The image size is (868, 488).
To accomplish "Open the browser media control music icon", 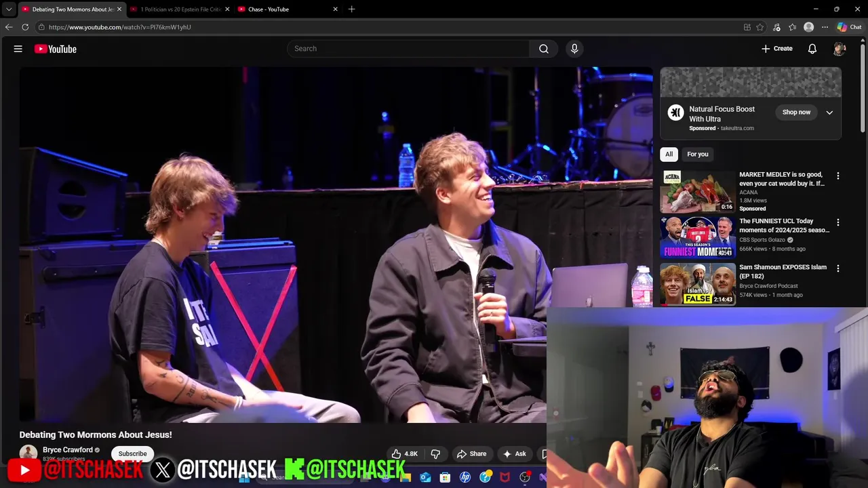I will pyautogui.click(x=776, y=27).
